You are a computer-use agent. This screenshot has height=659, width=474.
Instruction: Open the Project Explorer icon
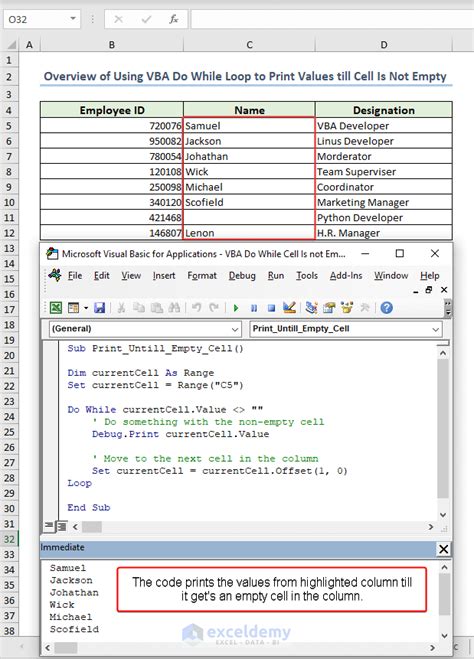click(311, 308)
